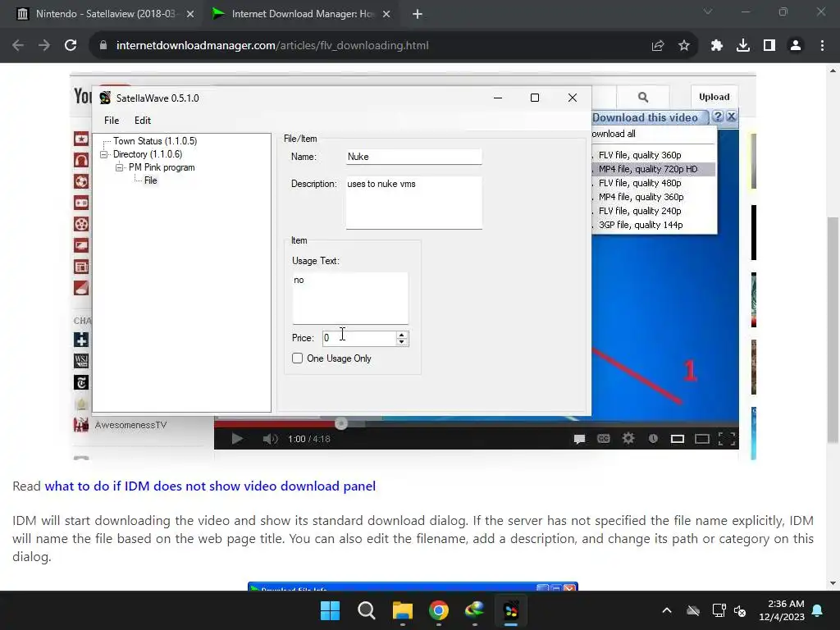840x630 pixels.
Task: Go forward in browser history
Action: tap(44, 46)
